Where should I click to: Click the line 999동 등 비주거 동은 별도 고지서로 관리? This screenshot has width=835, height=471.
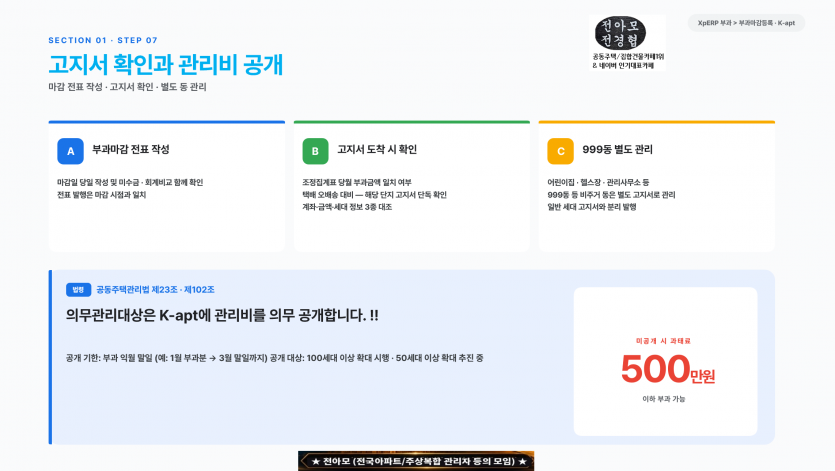point(611,195)
